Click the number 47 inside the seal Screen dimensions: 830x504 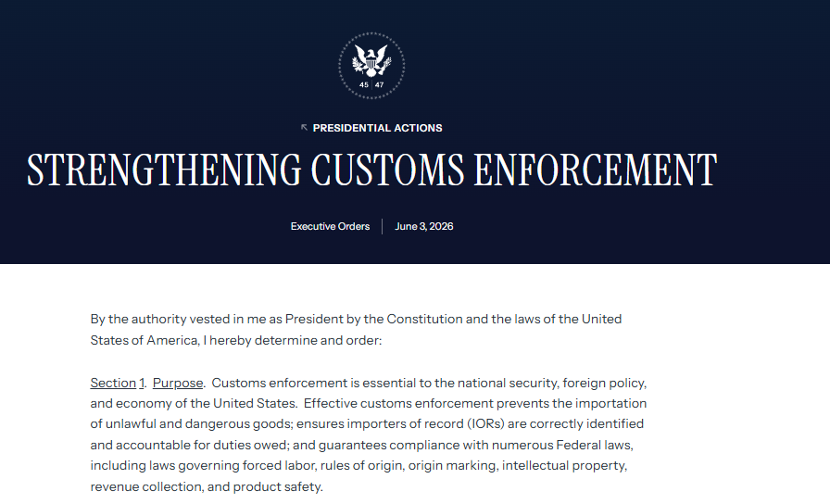click(x=380, y=84)
